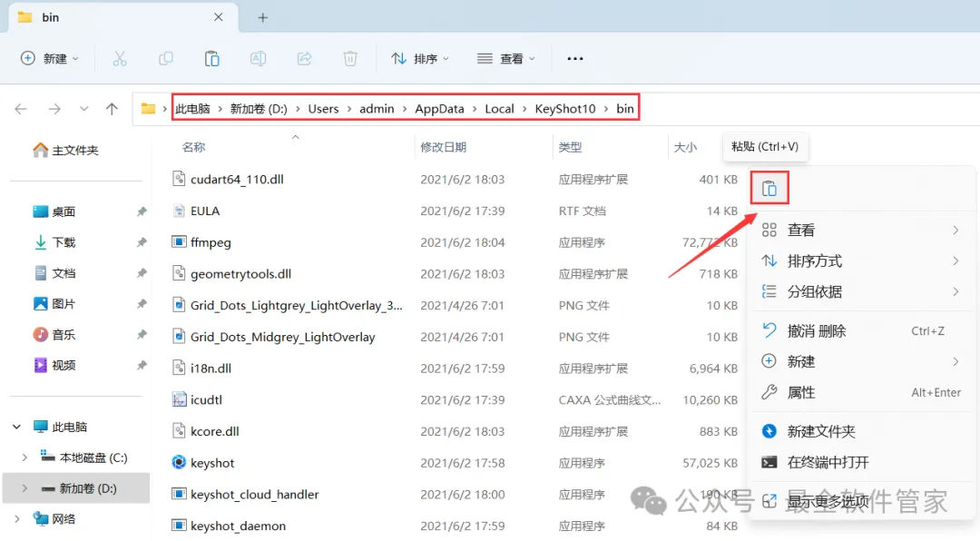Open 主文件夹 home in sidebar
Viewport: 980px width, 541px height.
coord(65,150)
